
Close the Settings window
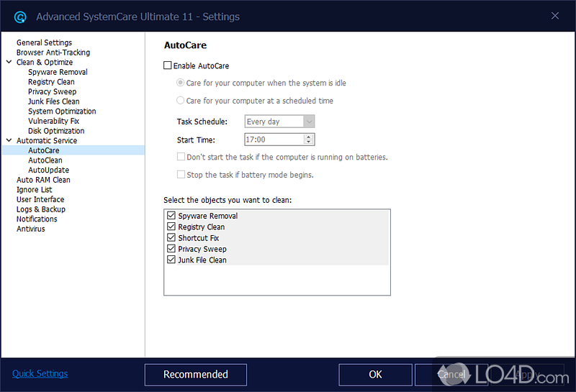pyautogui.click(x=555, y=16)
